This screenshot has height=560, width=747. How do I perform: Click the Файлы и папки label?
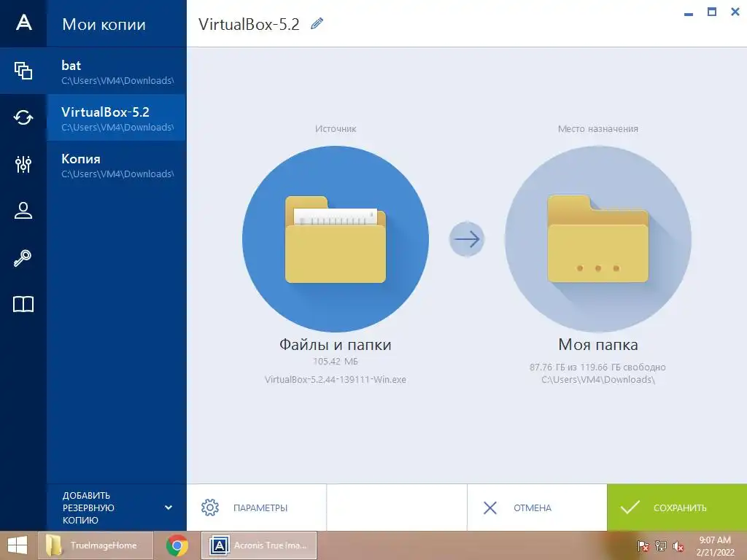336,344
